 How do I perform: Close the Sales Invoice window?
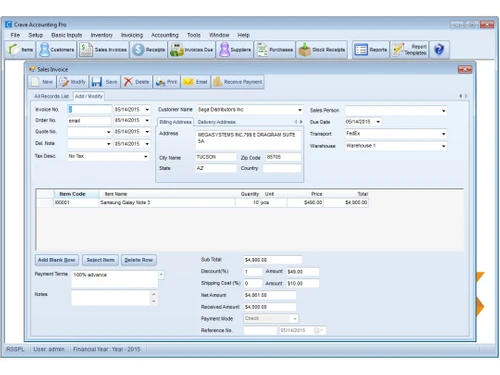465,69
